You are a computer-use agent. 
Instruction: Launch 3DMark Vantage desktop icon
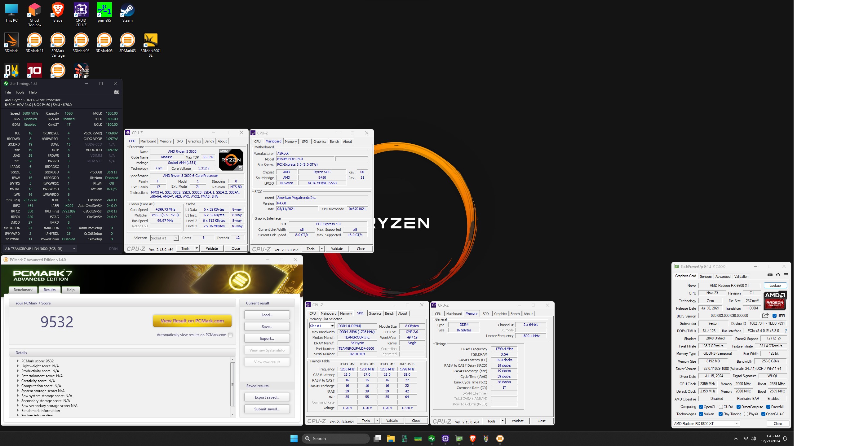coord(58,45)
